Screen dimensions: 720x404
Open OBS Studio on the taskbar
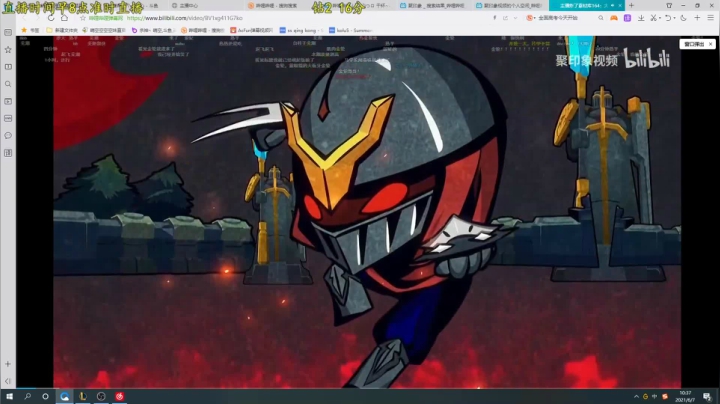coord(101,396)
